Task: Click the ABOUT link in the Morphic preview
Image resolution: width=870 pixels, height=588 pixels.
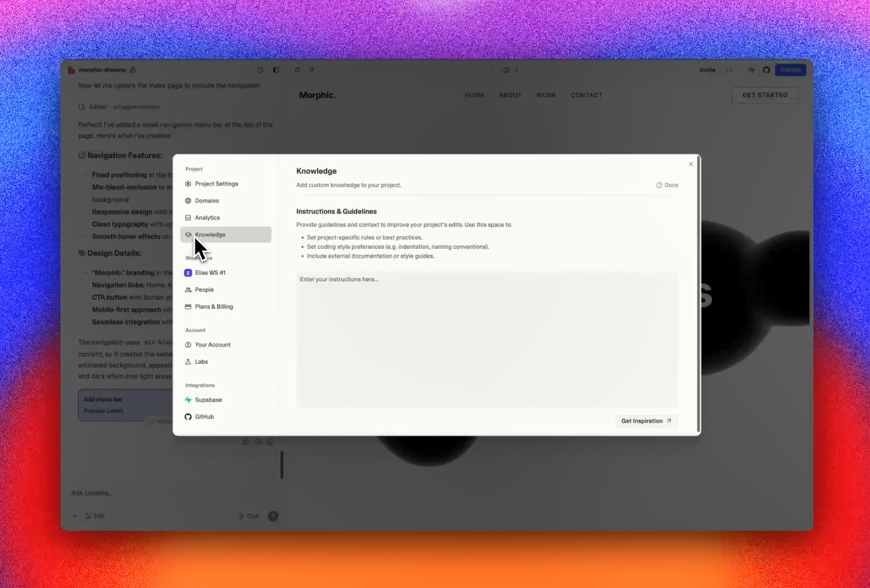Action: point(510,95)
